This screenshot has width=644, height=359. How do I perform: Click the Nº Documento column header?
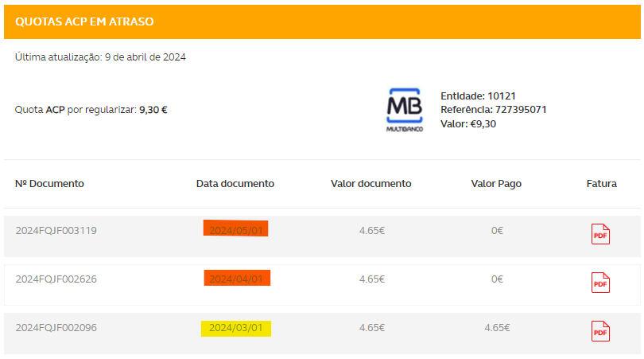point(49,184)
